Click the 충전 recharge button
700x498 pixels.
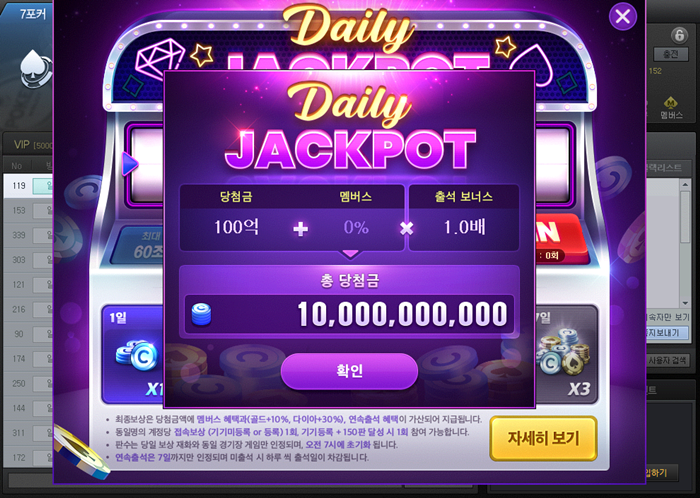(x=671, y=54)
